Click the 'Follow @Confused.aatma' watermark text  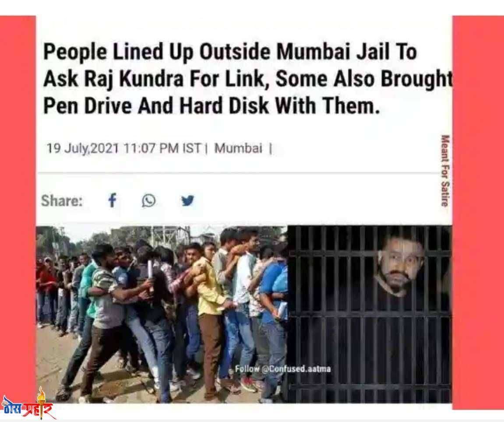click(x=282, y=369)
